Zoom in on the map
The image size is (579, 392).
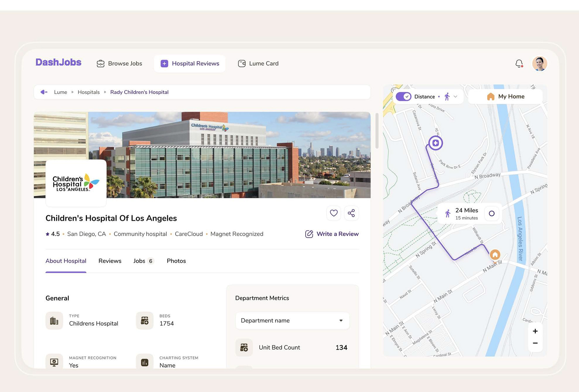click(x=535, y=331)
